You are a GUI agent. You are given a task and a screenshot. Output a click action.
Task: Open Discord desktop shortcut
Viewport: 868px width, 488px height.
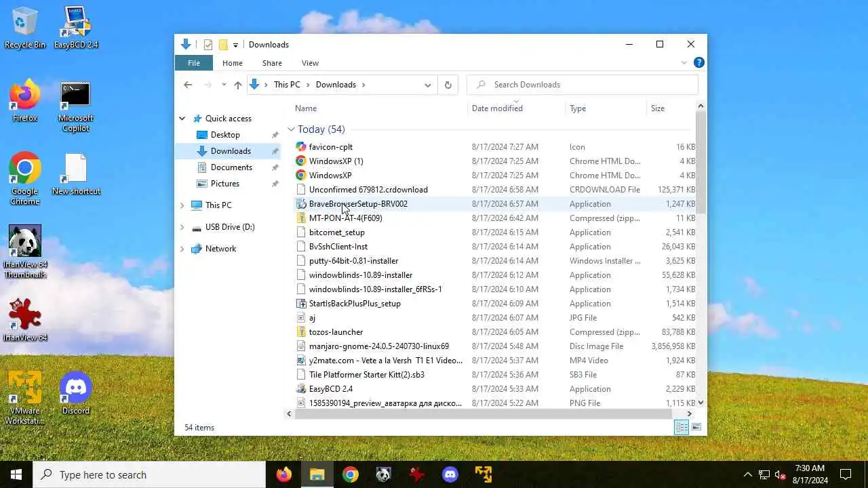click(x=76, y=393)
